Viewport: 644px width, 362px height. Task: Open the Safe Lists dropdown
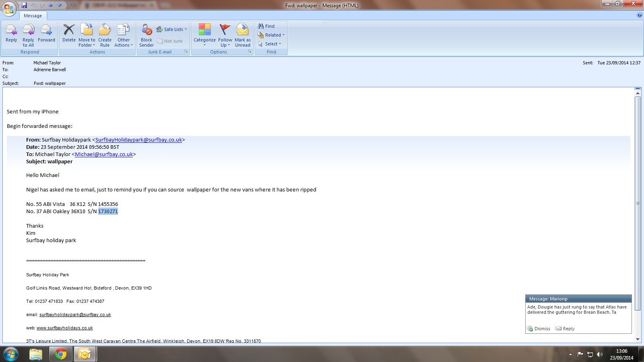172,29
